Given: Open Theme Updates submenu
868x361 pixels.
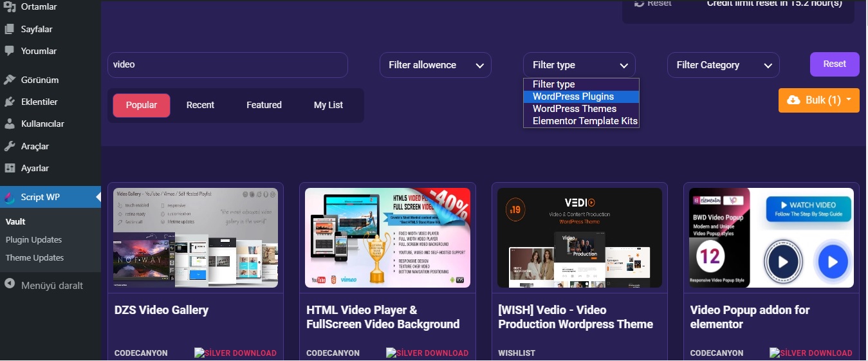Looking at the screenshot, I should click(35, 257).
